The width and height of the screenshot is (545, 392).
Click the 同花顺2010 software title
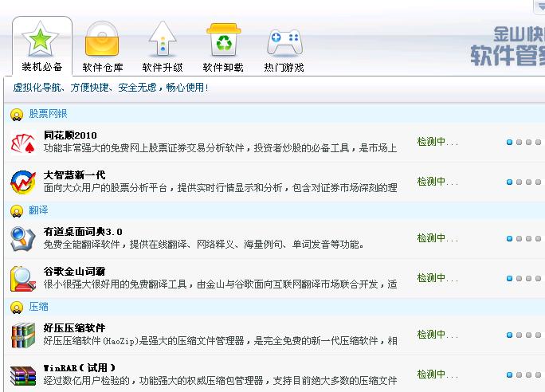(70, 135)
